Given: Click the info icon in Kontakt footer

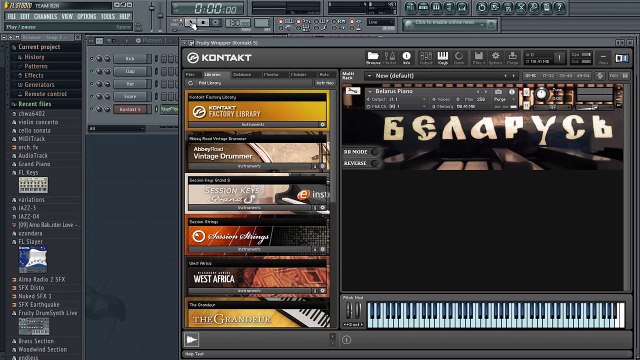Looking at the screenshot, I should click(347, 340).
